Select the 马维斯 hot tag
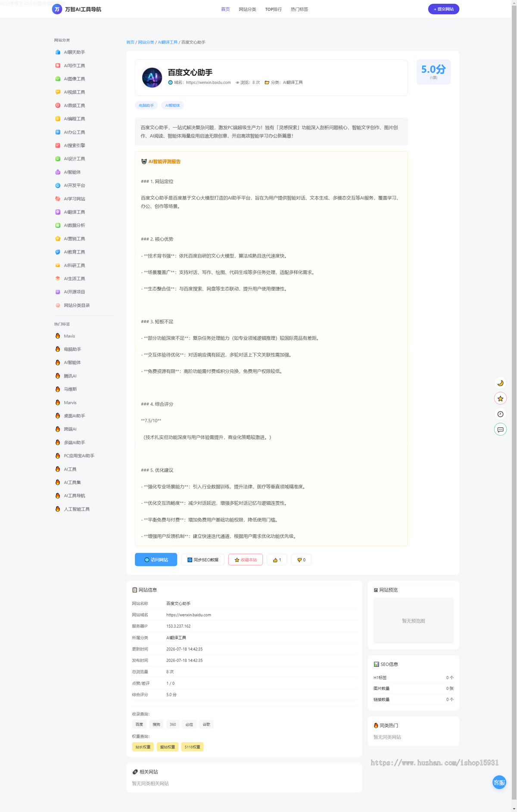Screen dimensions: 517x812 (70, 389)
